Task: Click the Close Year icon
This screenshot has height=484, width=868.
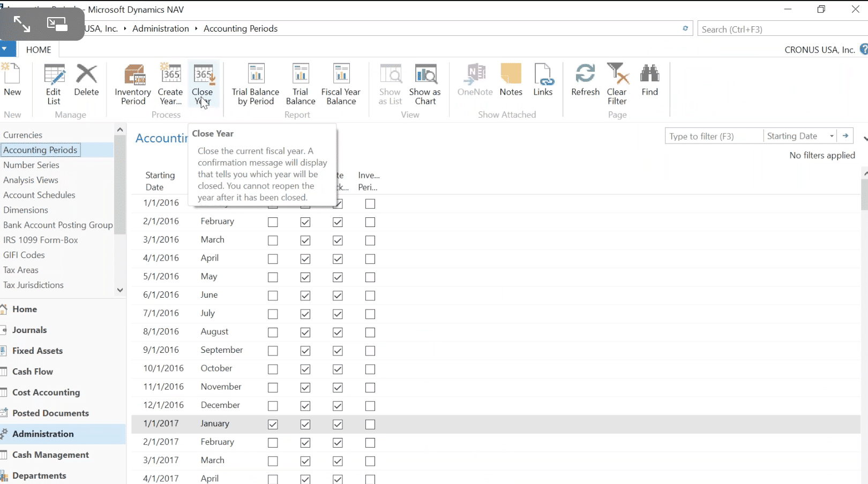Action: (x=203, y=84)
